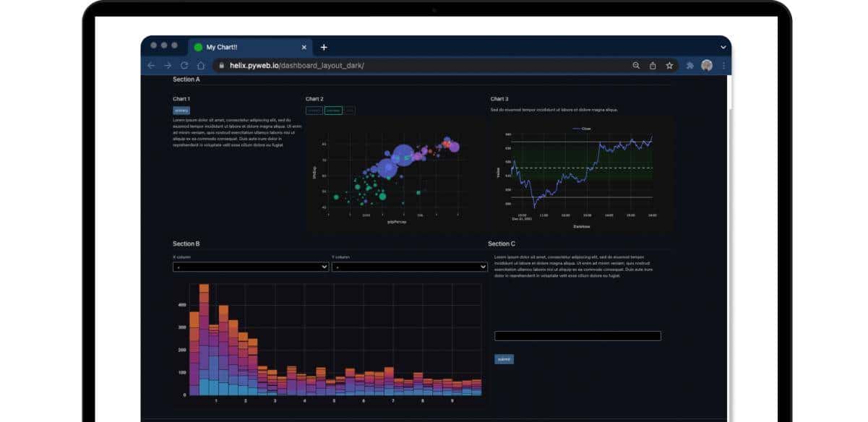Click the text input in Section C
The height and width of the screenshot is (422, 868).
(x=577, y=336)
